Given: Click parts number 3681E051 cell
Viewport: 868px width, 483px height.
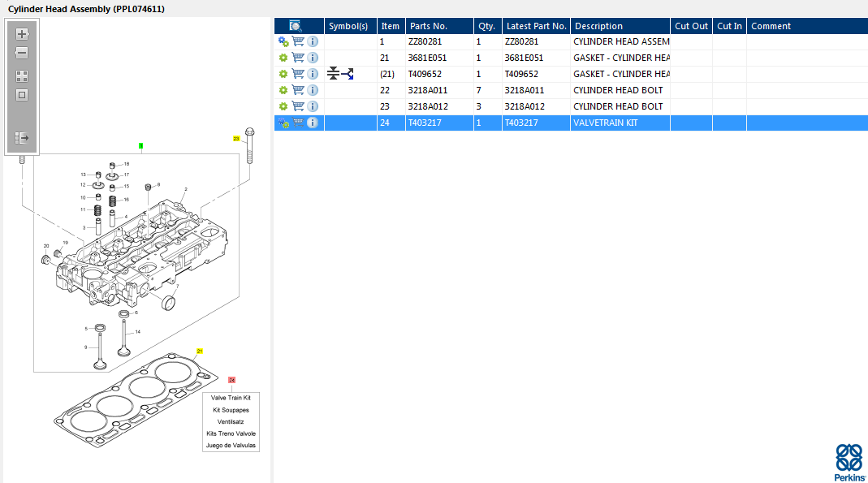Looking at the screenshot, I should pyautogui.click(x=439, y=58).
